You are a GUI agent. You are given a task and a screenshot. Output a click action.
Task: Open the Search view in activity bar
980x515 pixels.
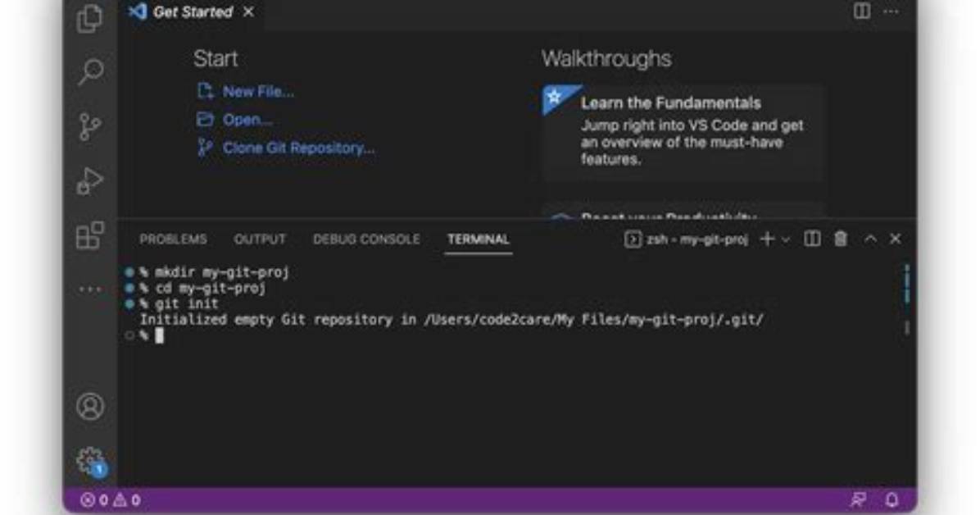pyautogui.click(x=90, y=71)
